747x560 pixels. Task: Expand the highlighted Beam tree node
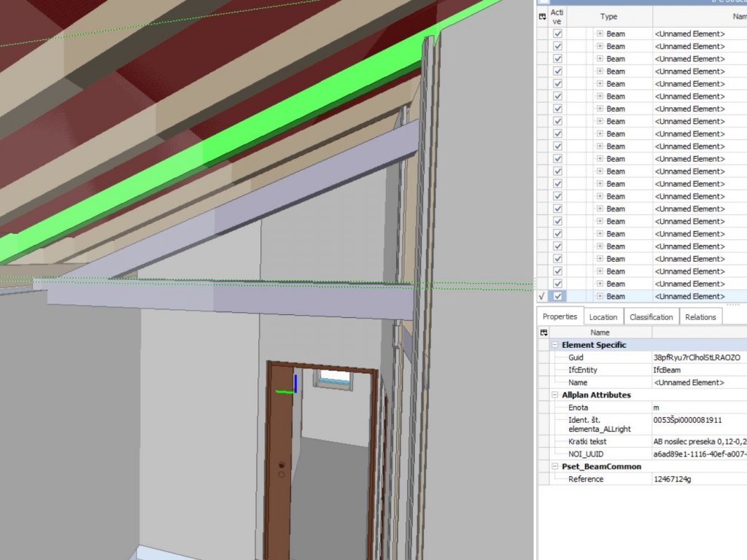click(x=600, y=296)
